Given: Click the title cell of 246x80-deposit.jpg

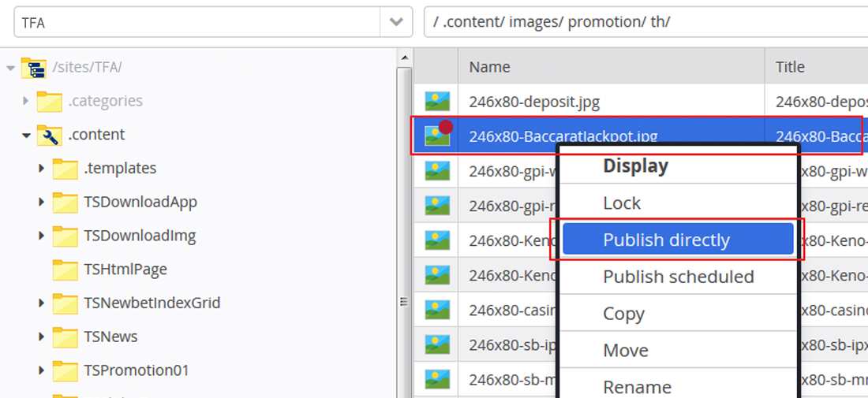Looking at the screenshot, I should click(817, 102).
